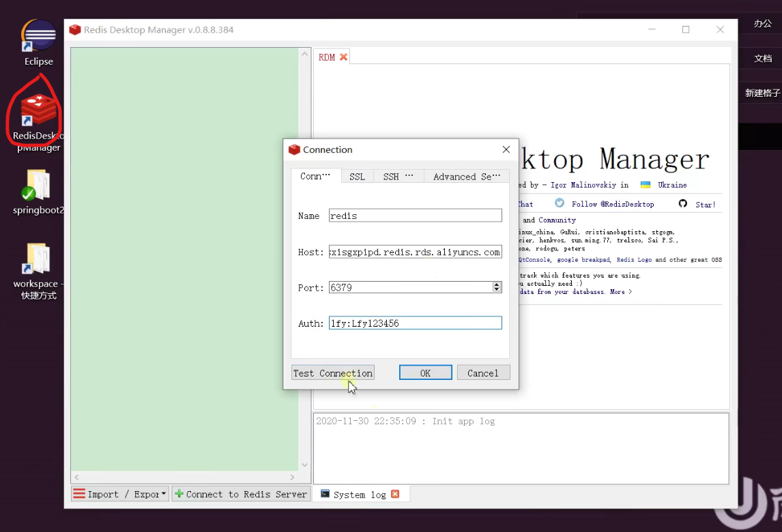Open Follow @RedisDesktop link

[613, 204]
